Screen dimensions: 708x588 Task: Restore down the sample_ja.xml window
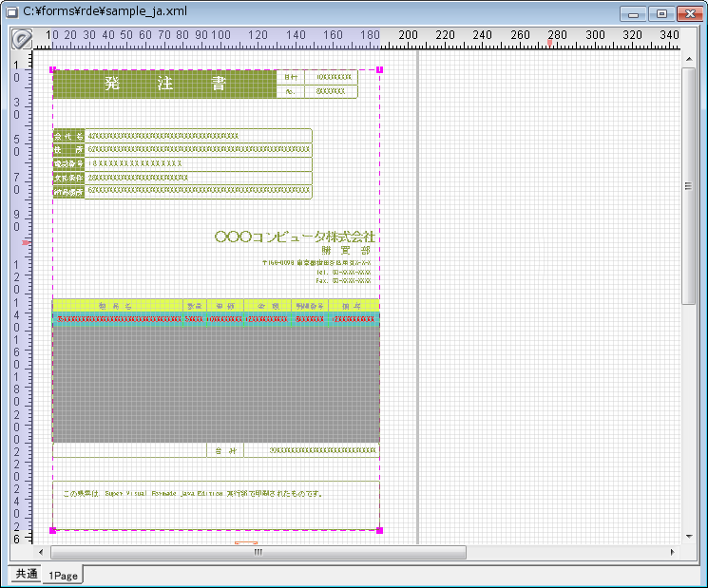[661, 14]
